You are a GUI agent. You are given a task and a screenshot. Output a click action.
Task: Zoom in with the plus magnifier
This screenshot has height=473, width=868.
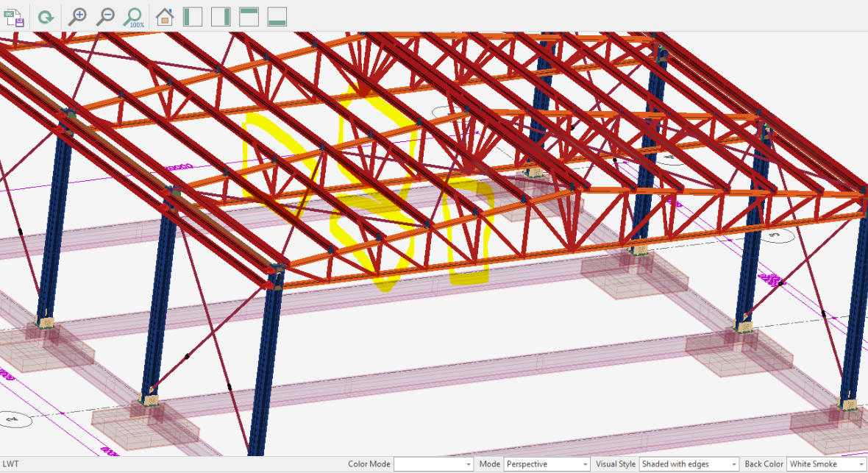point(77,17)
